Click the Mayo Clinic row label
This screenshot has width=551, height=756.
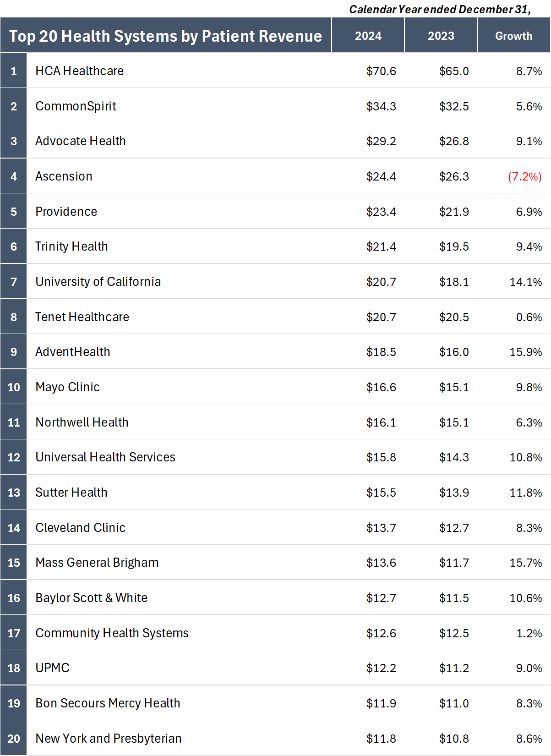(67, 387)
